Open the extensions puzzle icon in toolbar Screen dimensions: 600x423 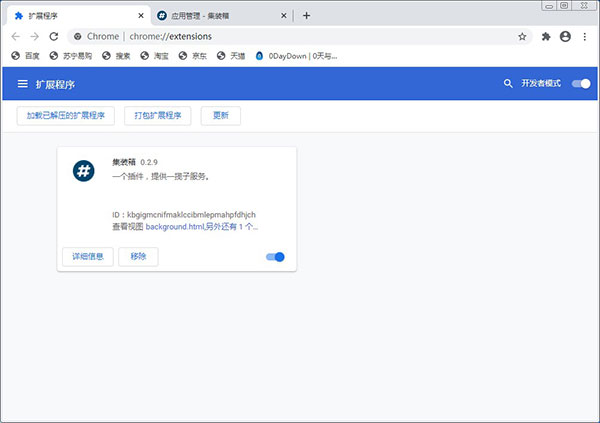click(546, 36)
